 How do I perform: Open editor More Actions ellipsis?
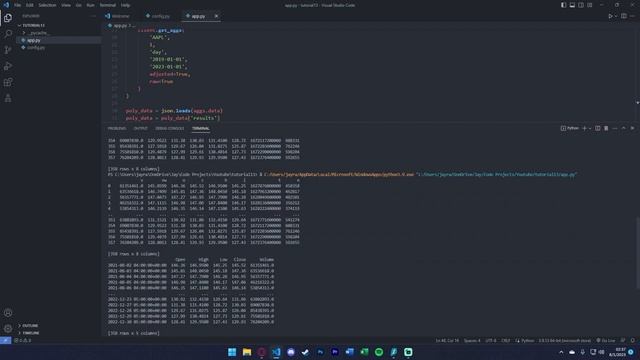tap(632, 16)
